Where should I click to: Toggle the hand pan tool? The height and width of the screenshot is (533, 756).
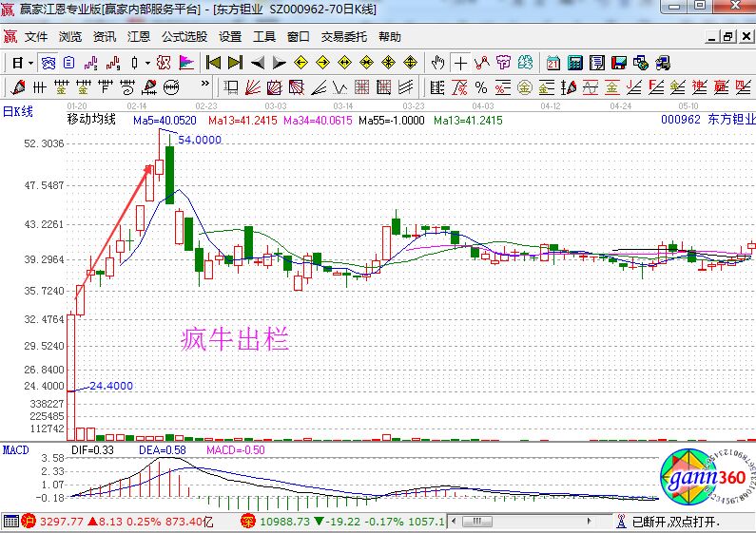[x=437, y=63]
